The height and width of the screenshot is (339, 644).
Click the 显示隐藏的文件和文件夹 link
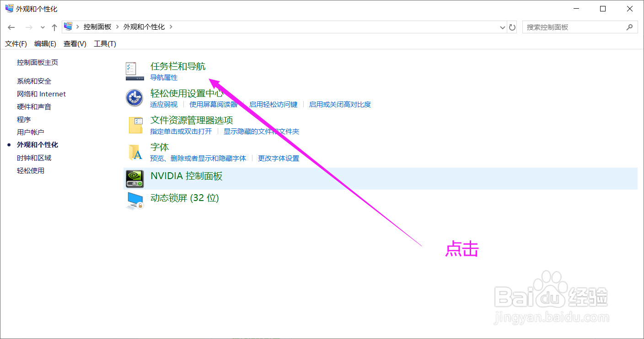click(x=261, y=132)
